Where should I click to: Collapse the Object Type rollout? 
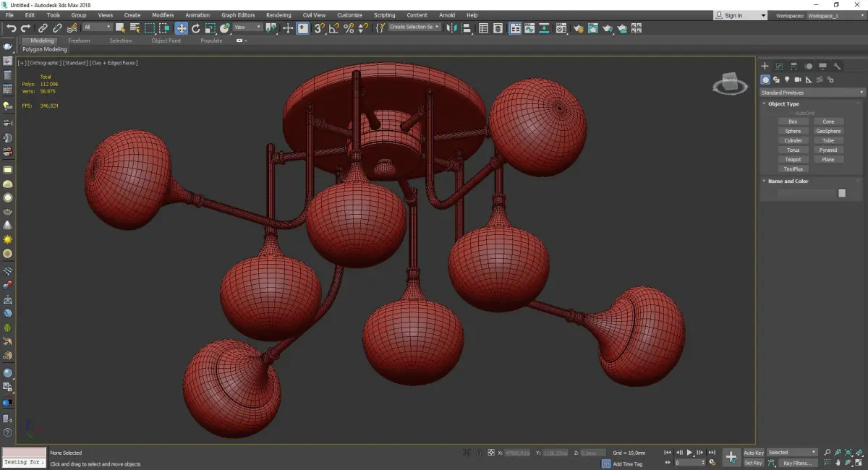pos(783,103)
